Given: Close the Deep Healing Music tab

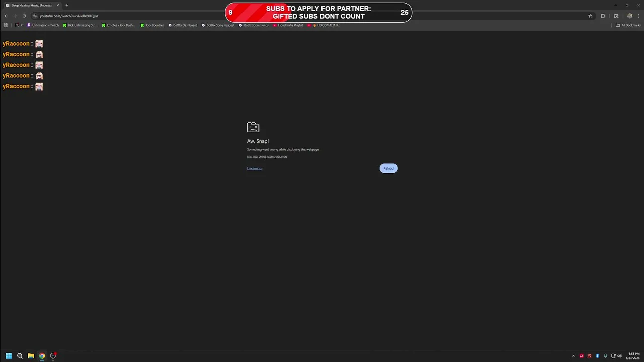Looking at the screenshot, I should (58, 5).
